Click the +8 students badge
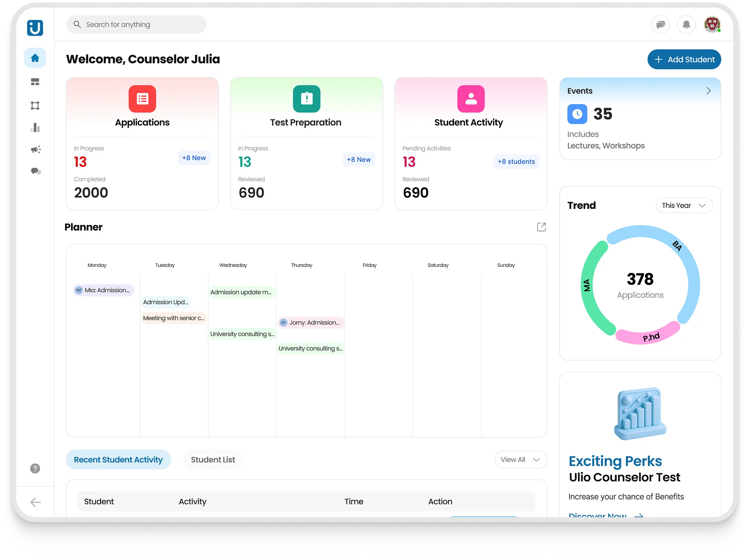 [x=516, y=161]
